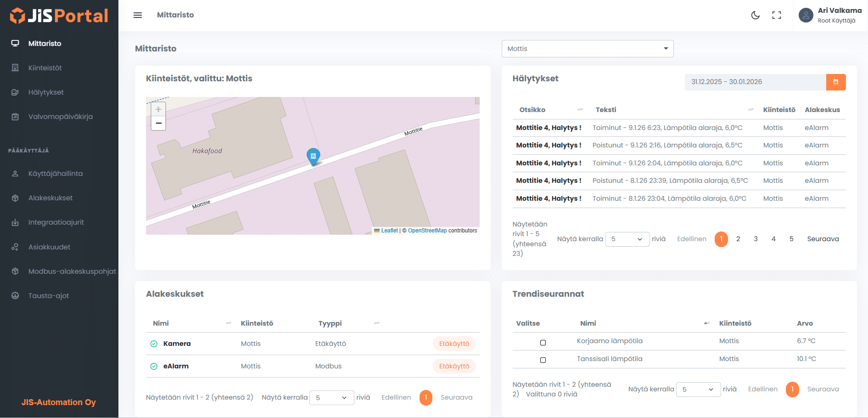Viewport: 868px width, 418px height.
Task: Open Kiinteistöt in the sidebar
Action: point(45,68)
